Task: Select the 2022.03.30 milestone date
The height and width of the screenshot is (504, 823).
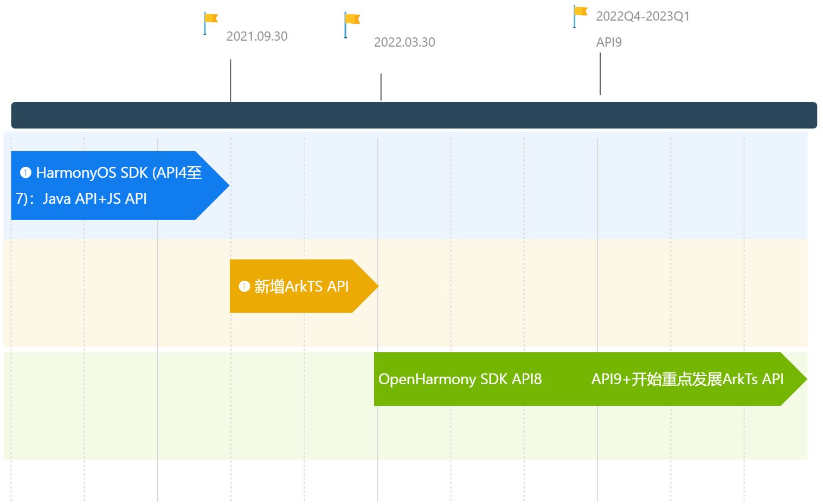Action: pos(404,42)
